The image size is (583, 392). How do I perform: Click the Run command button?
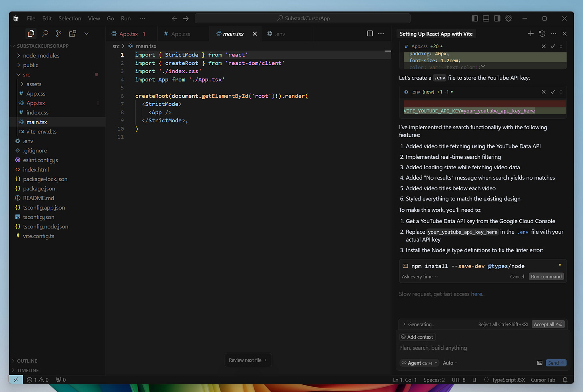click(x=546, y=276)
